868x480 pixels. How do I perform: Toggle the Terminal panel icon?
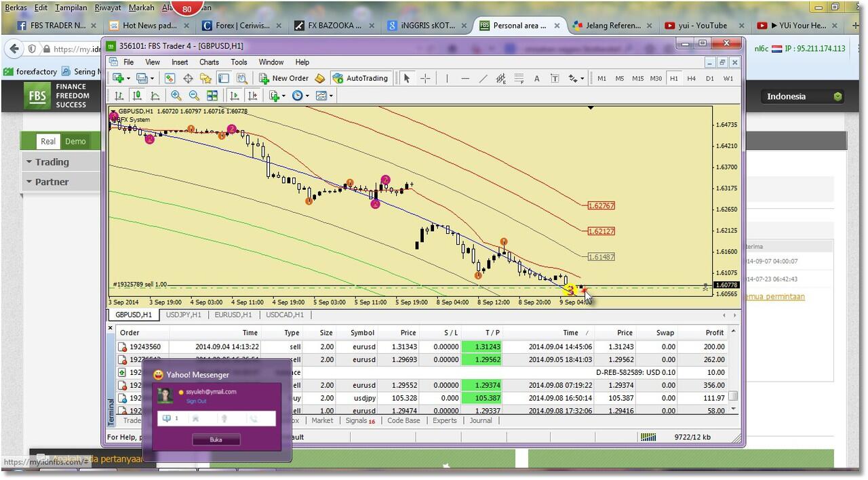point(223,78)
